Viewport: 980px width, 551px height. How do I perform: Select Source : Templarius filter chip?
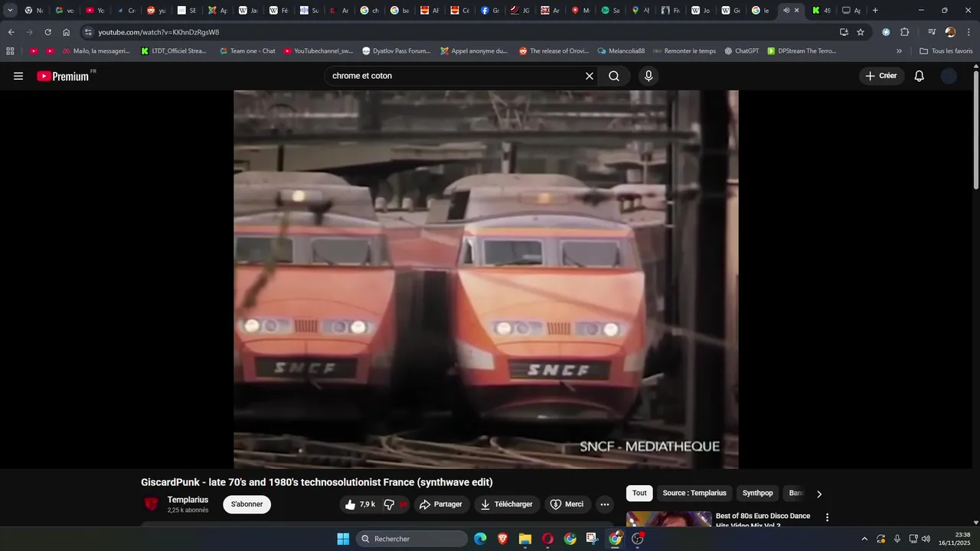(x=694, y=494)
